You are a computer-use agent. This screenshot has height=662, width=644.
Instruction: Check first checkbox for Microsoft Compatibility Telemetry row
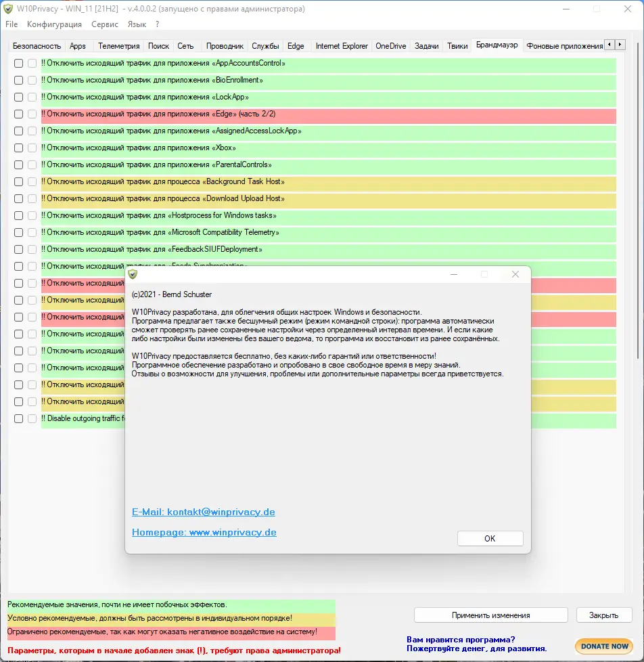pyautogui.click(x=18, y=232)
